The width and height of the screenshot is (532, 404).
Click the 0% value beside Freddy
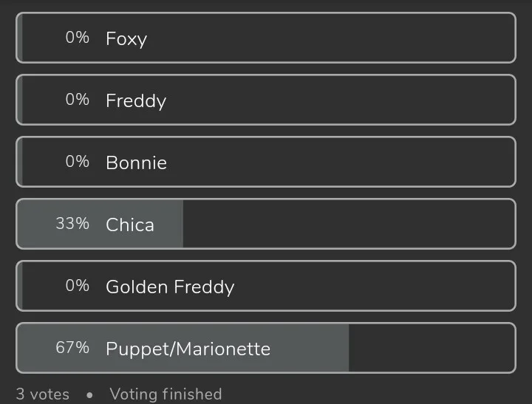(77, 100)
